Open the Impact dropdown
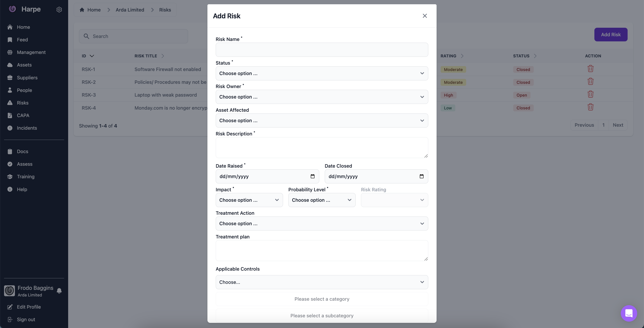Viewport: 644px width, 328px height. (249, 200)
